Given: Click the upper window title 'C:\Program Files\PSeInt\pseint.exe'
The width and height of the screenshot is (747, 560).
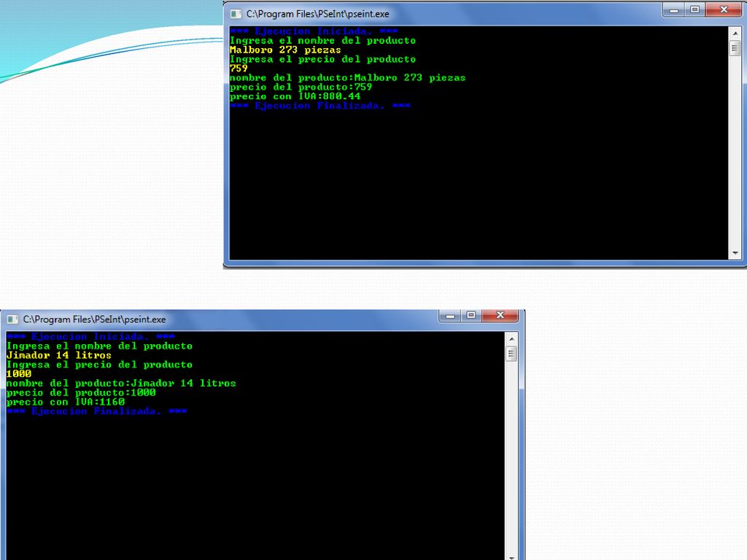Looking at the screenshot, I should 317,14.
